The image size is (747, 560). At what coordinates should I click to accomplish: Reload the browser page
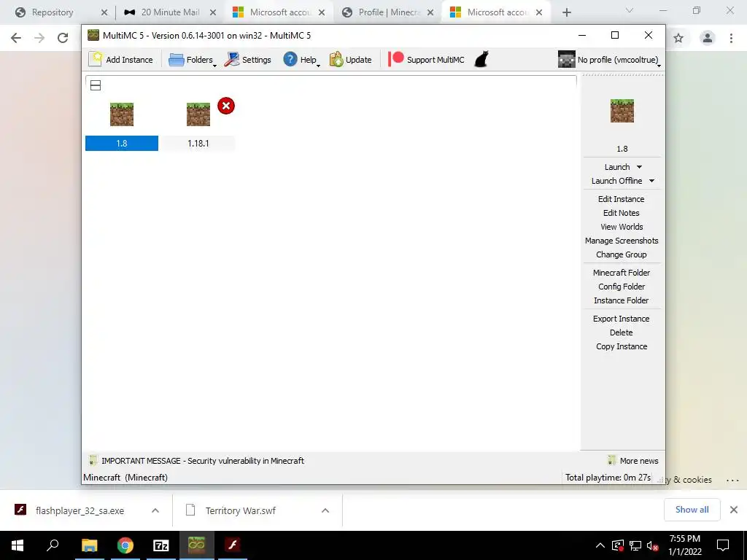[63, 38]
